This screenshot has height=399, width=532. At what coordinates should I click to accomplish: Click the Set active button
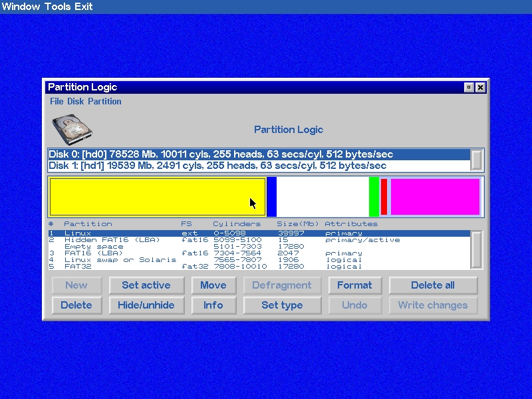(x=146, y=285)
